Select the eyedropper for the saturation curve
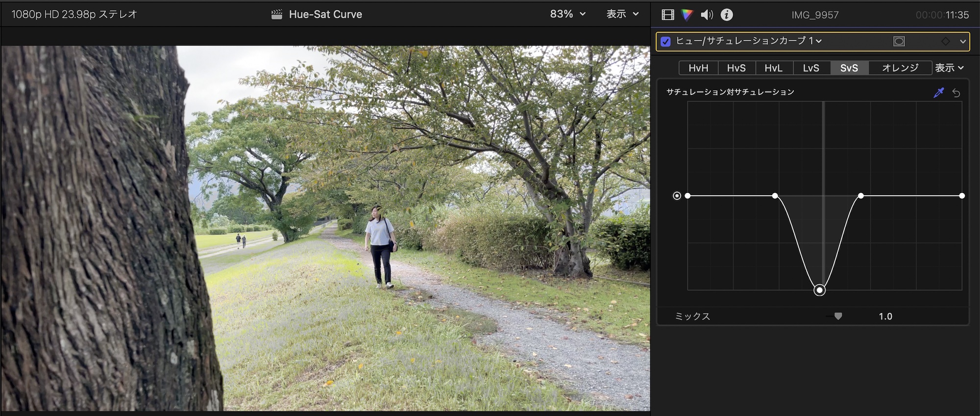 (x=939, y=92)
